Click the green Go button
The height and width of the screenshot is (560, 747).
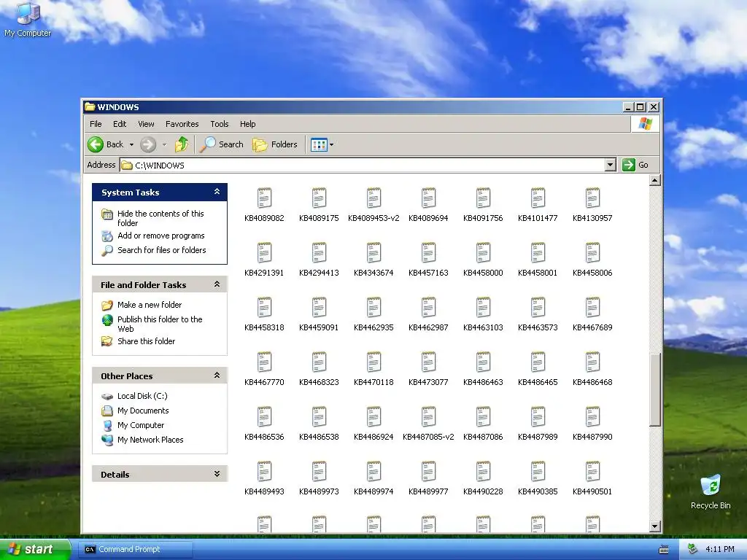pyautogui.click(x=635, y=165)
